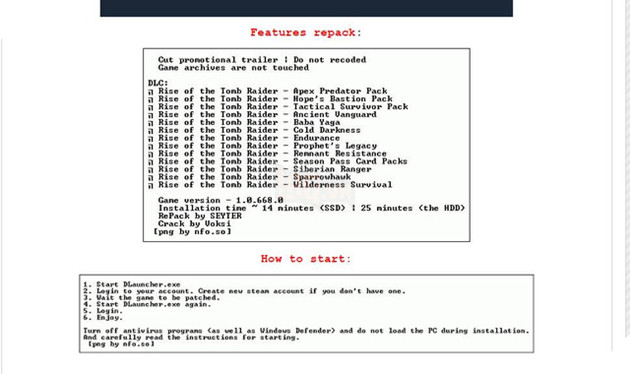Viewport: 630px width, 374px height.
Task: Click the dark banner image at top
Action: [x=307, y=8]
